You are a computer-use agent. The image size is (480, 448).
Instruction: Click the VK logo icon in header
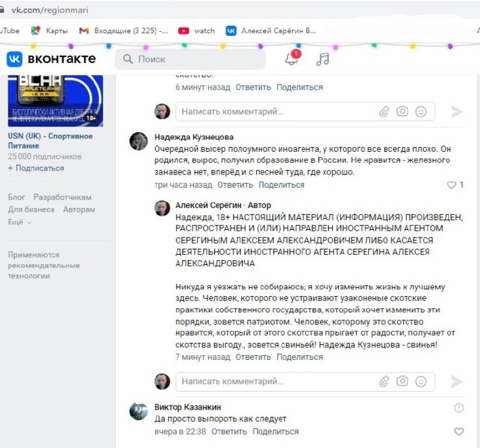(14, 59)
